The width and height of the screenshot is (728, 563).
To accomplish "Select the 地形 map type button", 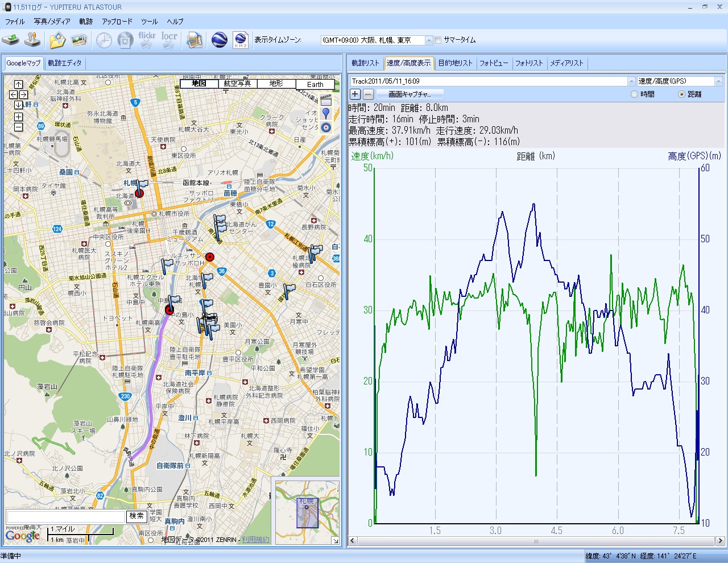I will (x=276, y=84).
